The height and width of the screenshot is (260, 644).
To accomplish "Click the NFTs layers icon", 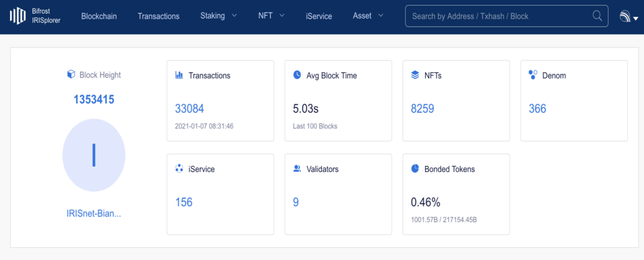I will click(415, 75).
